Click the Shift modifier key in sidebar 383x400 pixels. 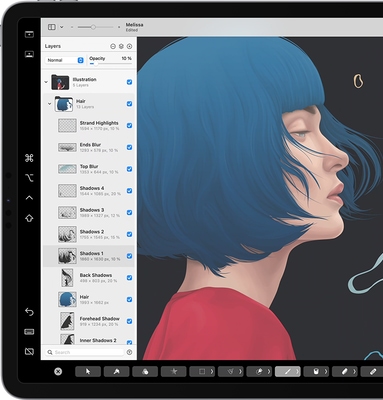click(x=29, y=218)
